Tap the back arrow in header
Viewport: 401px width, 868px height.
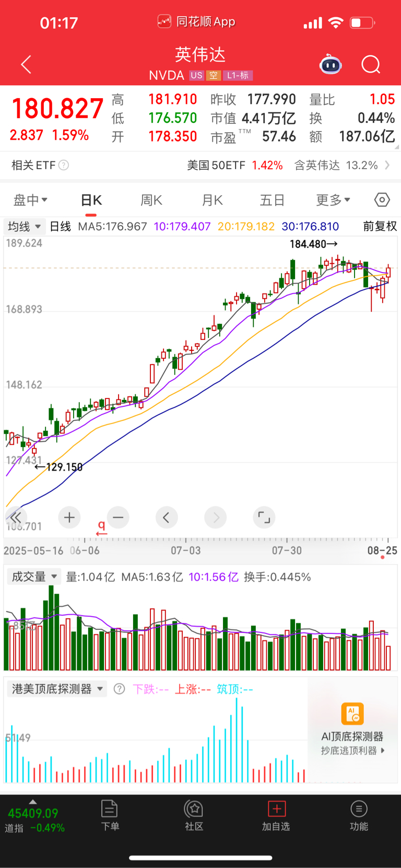pos(26,65)
